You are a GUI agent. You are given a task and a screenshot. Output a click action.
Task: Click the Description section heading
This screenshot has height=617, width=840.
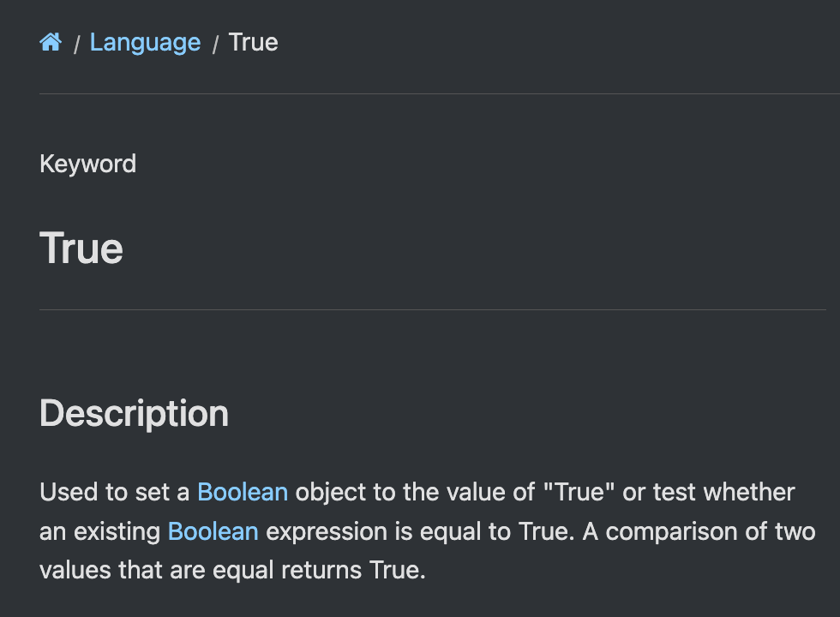point(134,413)
